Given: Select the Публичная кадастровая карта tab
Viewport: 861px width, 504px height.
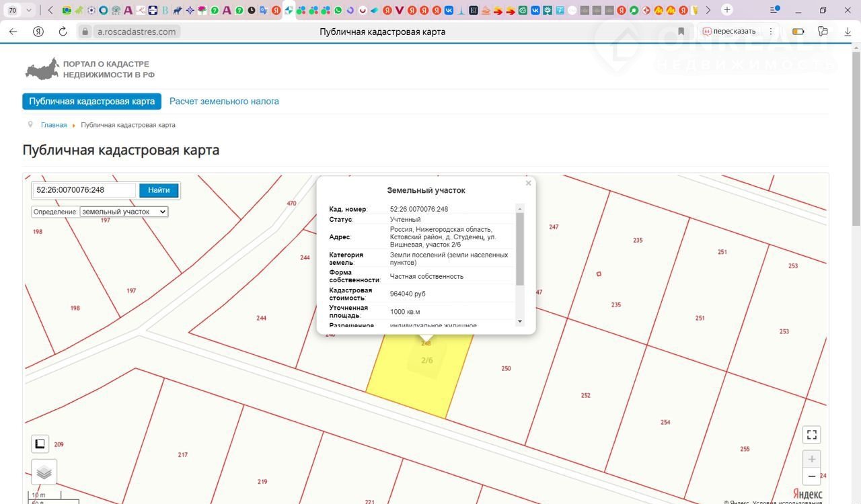Looking at the screenshot, I should [x=91, y=101].
